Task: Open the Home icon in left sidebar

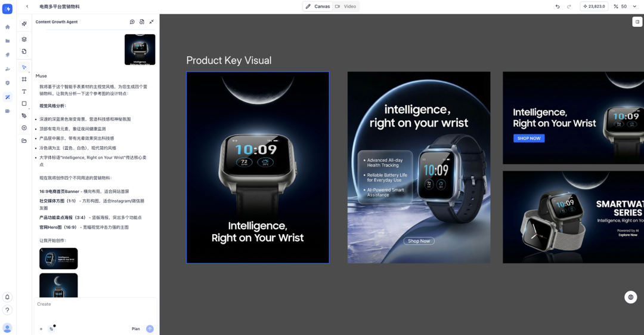Action: click(7, 27)
